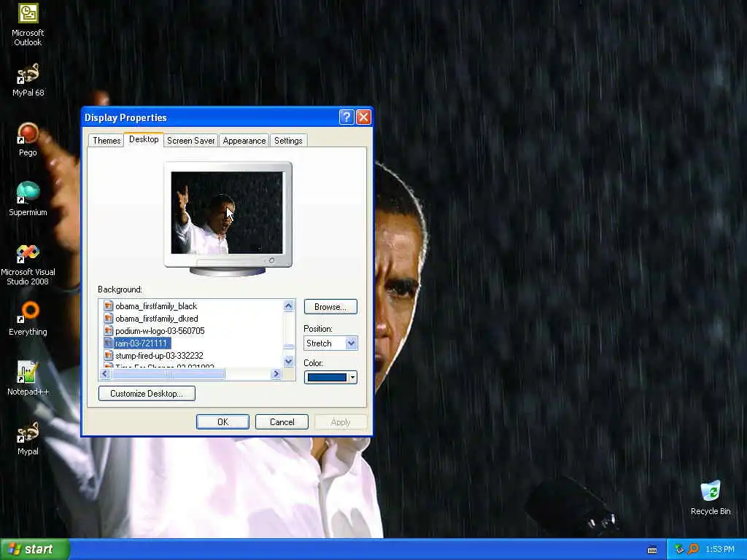Switch to the Screen Saver tab
Image resolution: width=747 pixels, height=560 pixels.
point(190,141)
